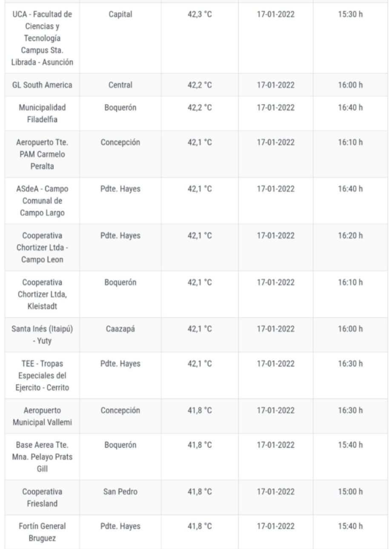Viewport: 392px width, 549px height.
Task: Click the 15:30 h time cell
Action: click(350, 14)
